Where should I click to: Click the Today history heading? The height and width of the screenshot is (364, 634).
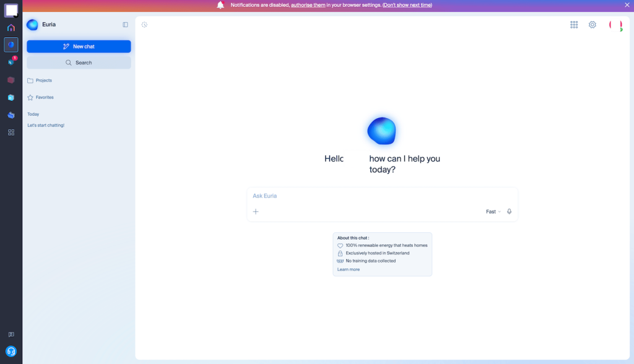click(33, 114)
